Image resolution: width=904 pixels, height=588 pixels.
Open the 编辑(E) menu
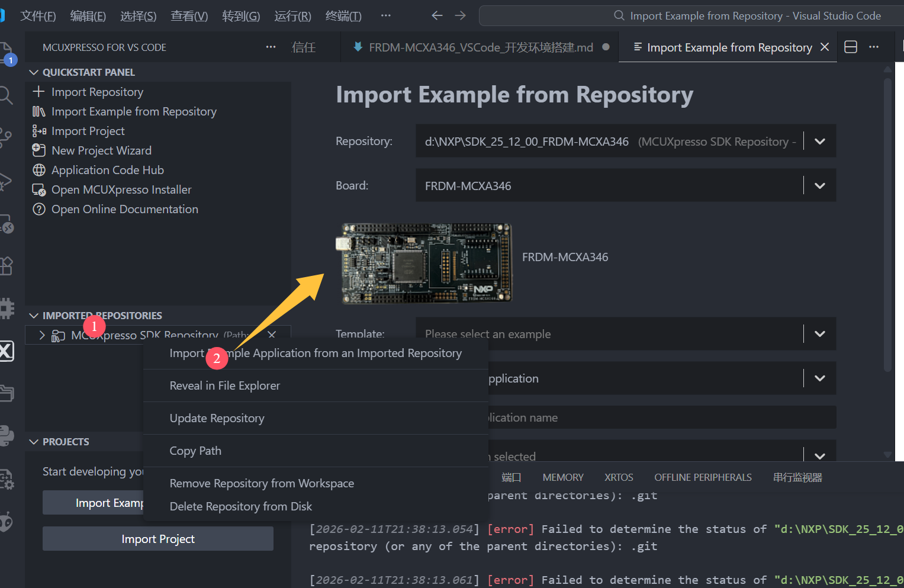(x=88, y=16)
